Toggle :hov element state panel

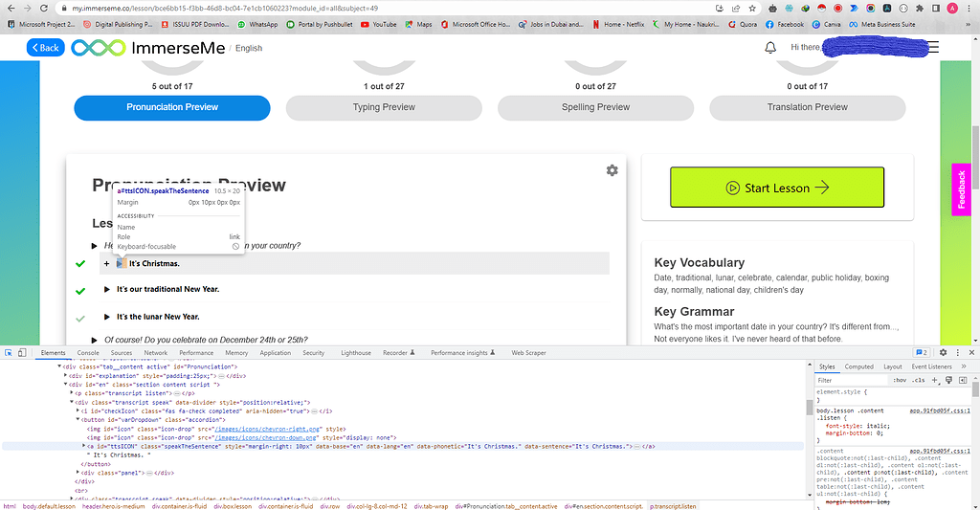tap(898, 380)
